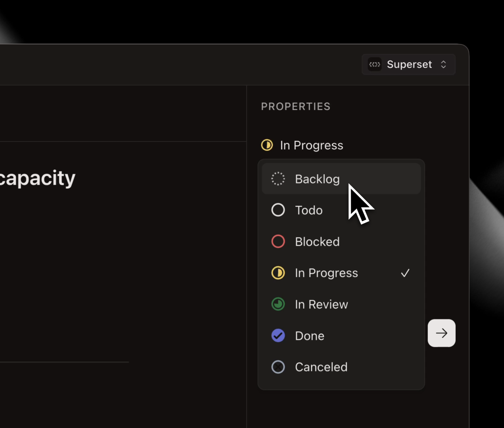The height and width of the screenshot is (428, 504).
Task: Click the yellow In Progress icon next to Properties
Action: click(266, 145)
